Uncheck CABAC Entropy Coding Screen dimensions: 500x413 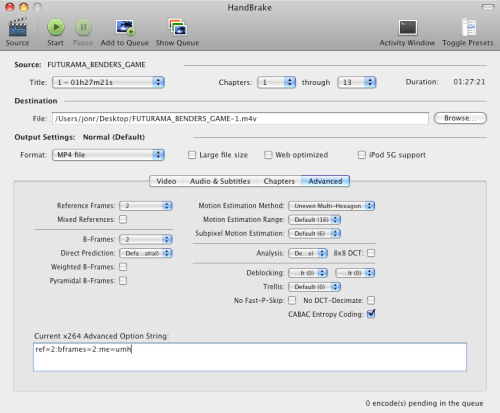[x=371, y=314]
